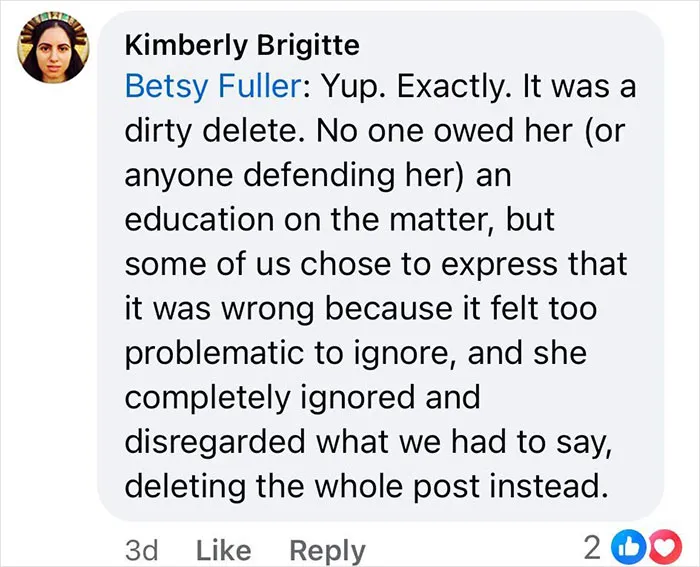This screenshot has width=700, height=567.
Task: Open Kimberly Brigitte's profile picture
Action: pyautogui.click(x=53, y=48)
